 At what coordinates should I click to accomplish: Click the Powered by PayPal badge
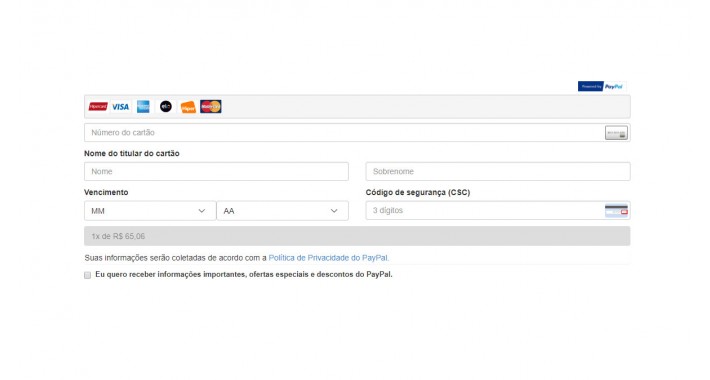[x=602, y=86]
